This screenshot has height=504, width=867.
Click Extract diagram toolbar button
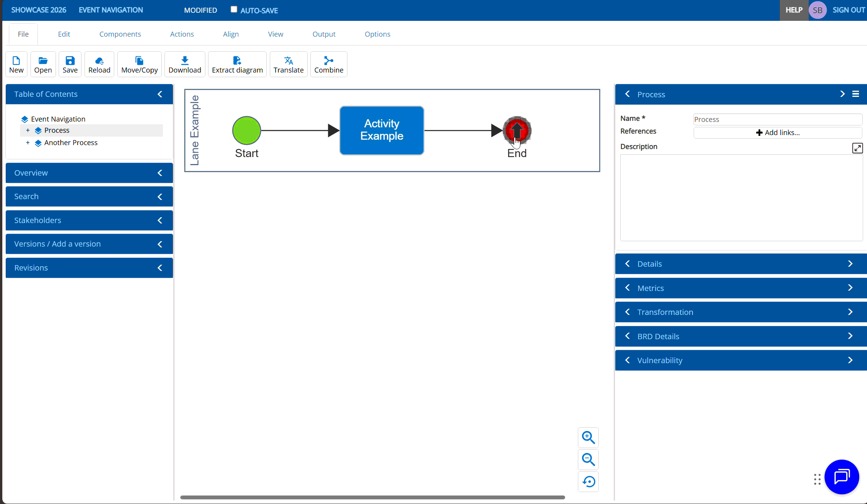(237, 64)
